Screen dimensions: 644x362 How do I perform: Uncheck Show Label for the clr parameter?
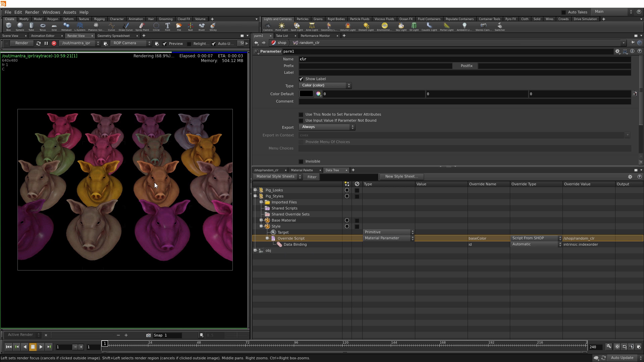pos(301,79)
